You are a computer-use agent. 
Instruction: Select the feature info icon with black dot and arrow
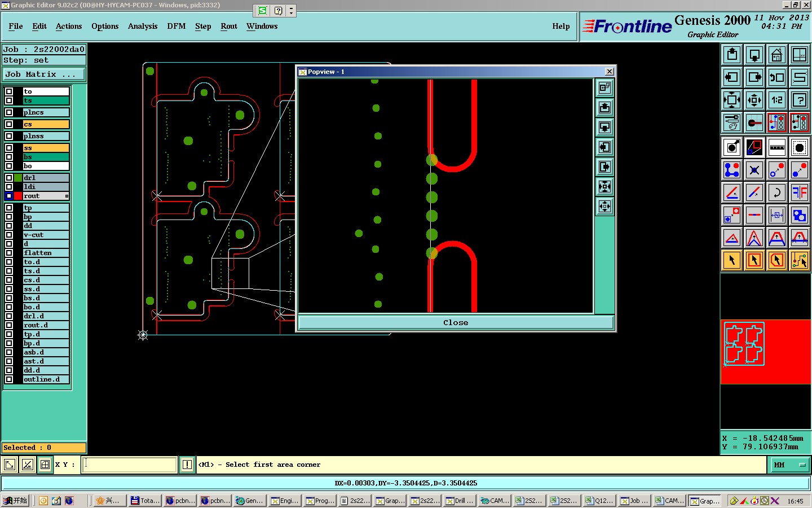click(732, 147)
